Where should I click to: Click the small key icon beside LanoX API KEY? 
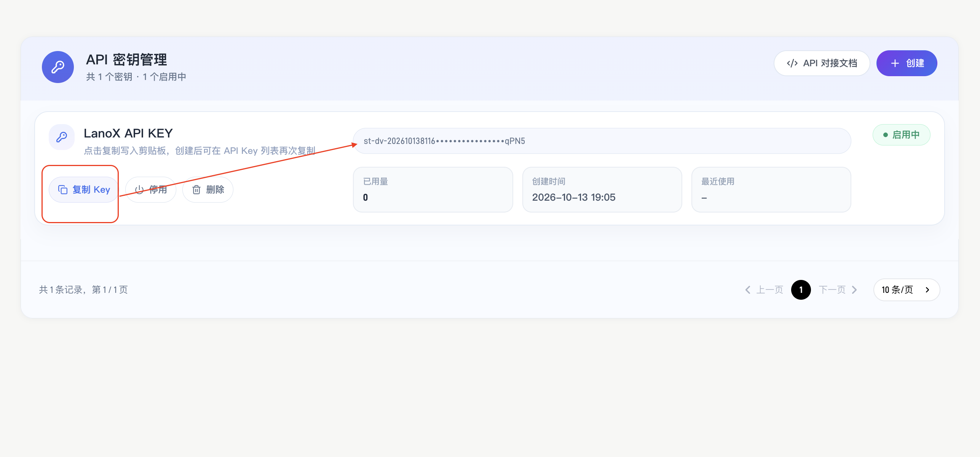coord(62,137)
